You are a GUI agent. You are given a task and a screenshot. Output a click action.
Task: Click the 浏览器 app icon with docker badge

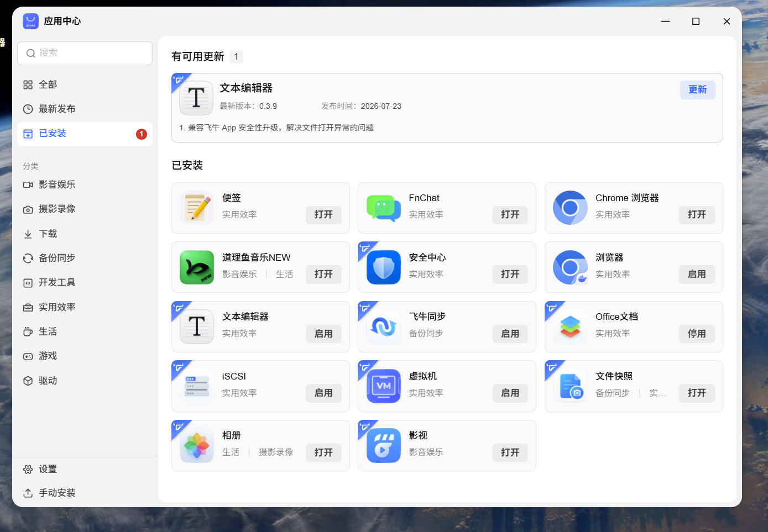pos(570,267)
